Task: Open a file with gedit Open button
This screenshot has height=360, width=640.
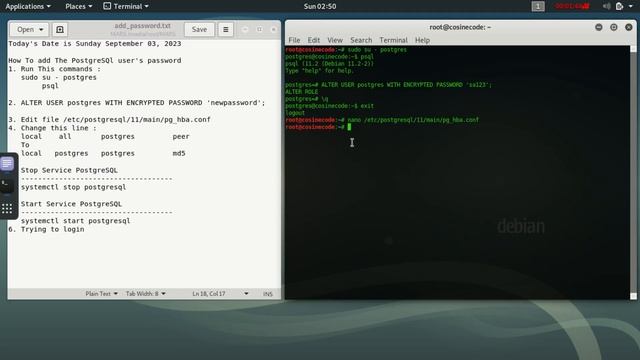Action: [25, 29]
